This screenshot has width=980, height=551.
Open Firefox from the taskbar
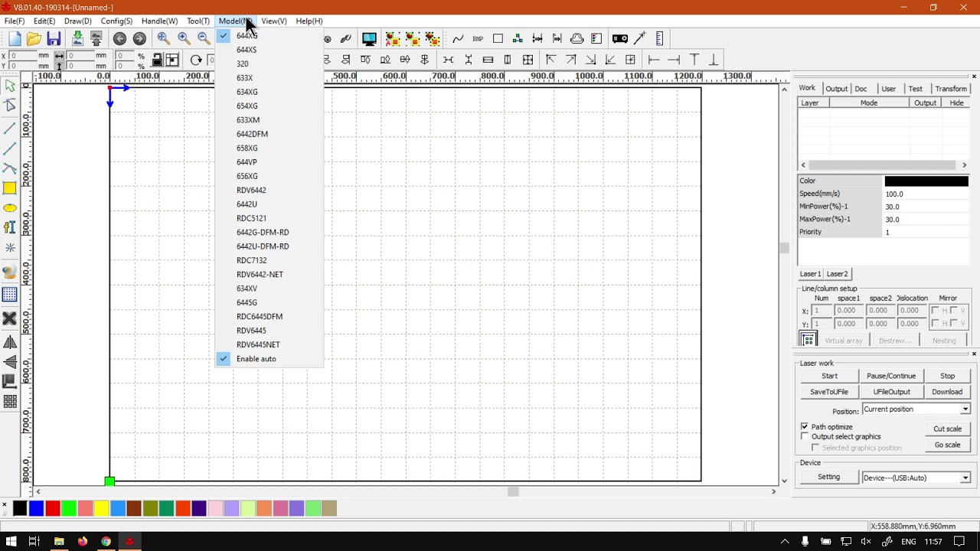(82, 542)
